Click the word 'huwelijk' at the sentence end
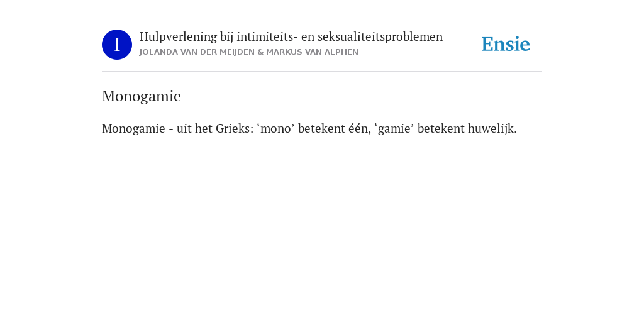 467,128
